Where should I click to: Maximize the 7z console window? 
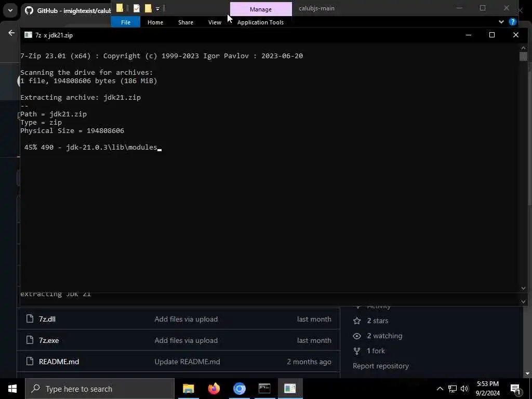pos(492,35)
